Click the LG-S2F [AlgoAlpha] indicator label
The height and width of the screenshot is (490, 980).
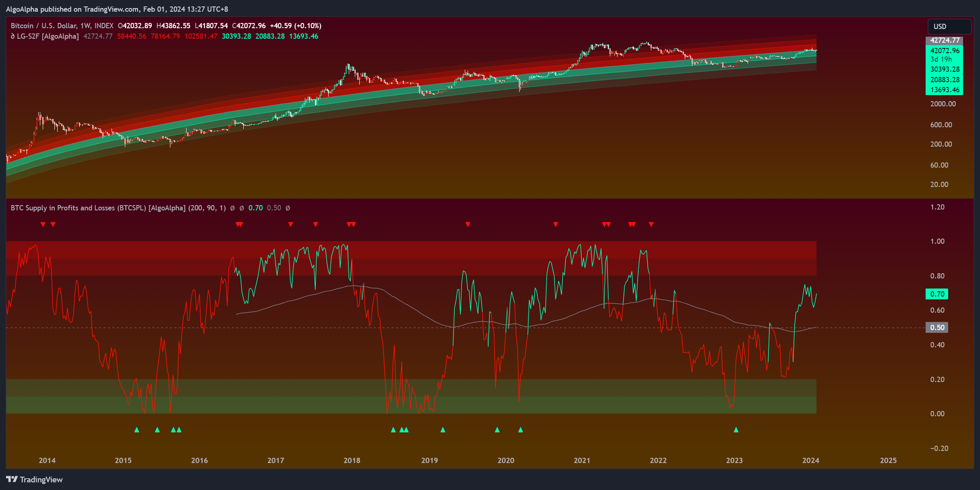(48, 36)
